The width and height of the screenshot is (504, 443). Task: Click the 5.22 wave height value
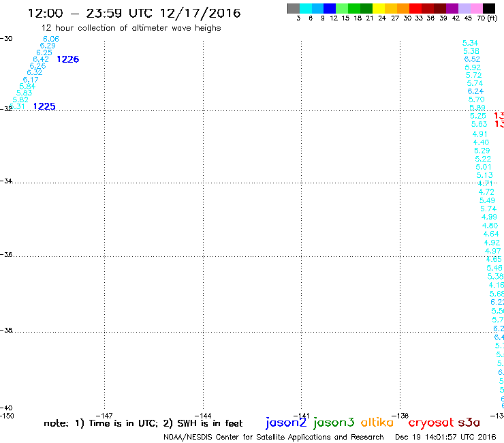coord(483,159)
